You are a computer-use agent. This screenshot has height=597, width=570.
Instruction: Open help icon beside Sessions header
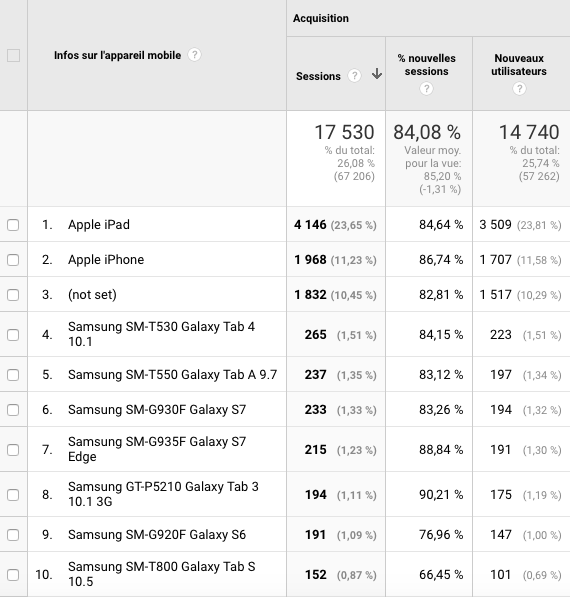point(354,76)
